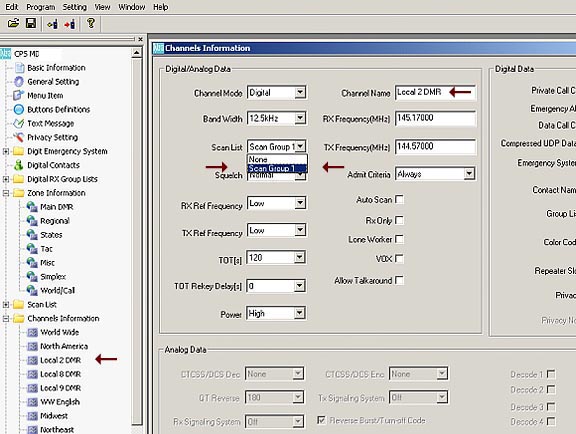Open the Channel Mode dropdown
Screen dimensions: 576x434
pos(300,93)
